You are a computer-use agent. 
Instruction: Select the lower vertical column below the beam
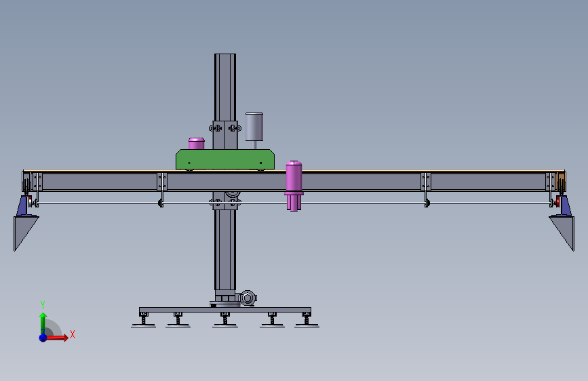pos(225,249)
